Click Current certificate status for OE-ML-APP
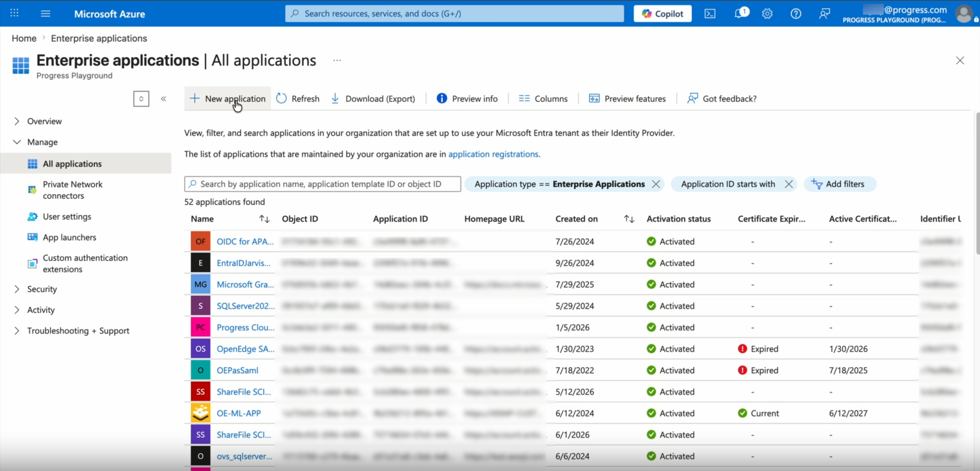 pyautogui.click(x=758, y=413)
